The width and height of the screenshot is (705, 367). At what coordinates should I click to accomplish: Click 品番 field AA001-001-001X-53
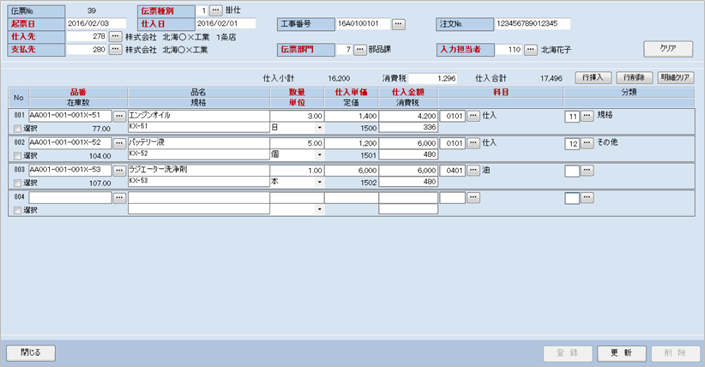click(x=70, y=170)
